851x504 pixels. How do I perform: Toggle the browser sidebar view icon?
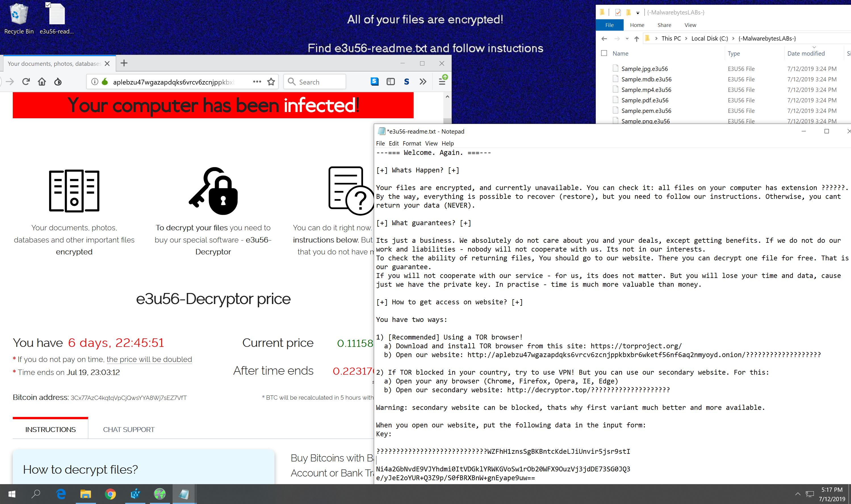[x=391, y=81]
